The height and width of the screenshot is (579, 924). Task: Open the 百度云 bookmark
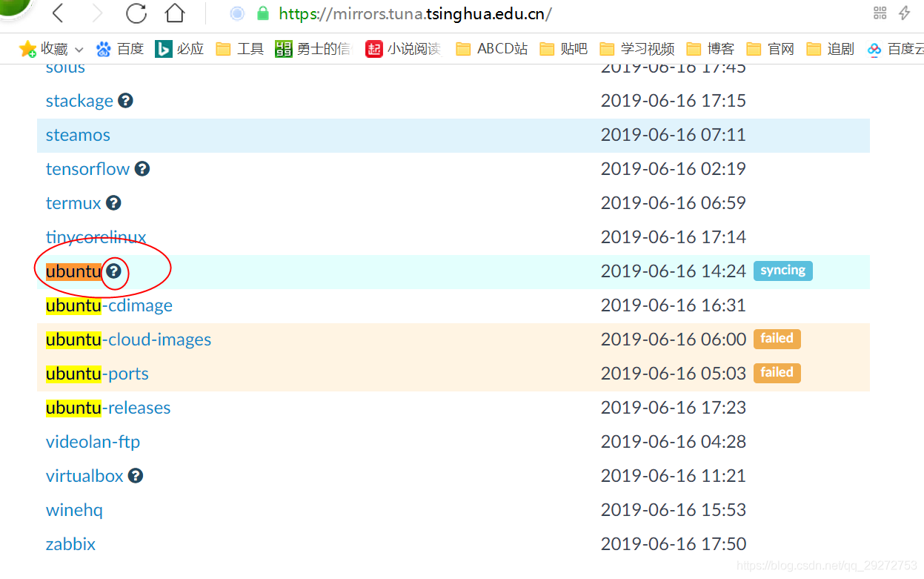(x=896, y=49)
